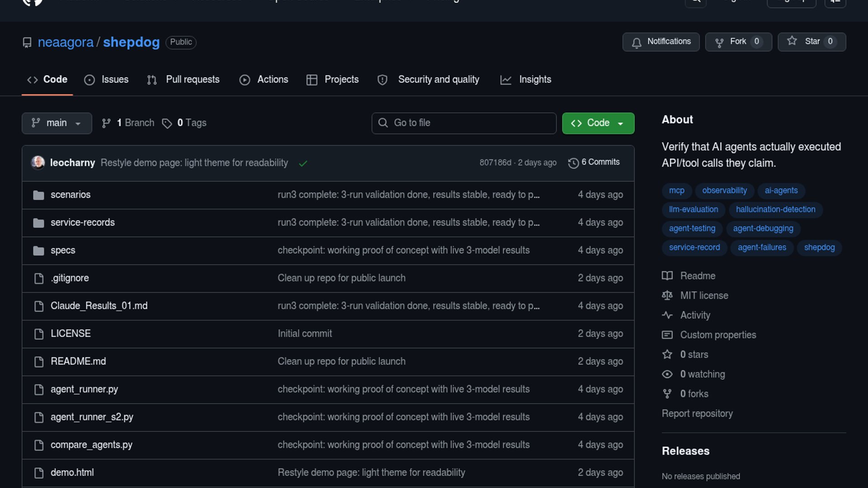868x488 pixels.
Task: Open the MIT license link
Action: (704, 296)
